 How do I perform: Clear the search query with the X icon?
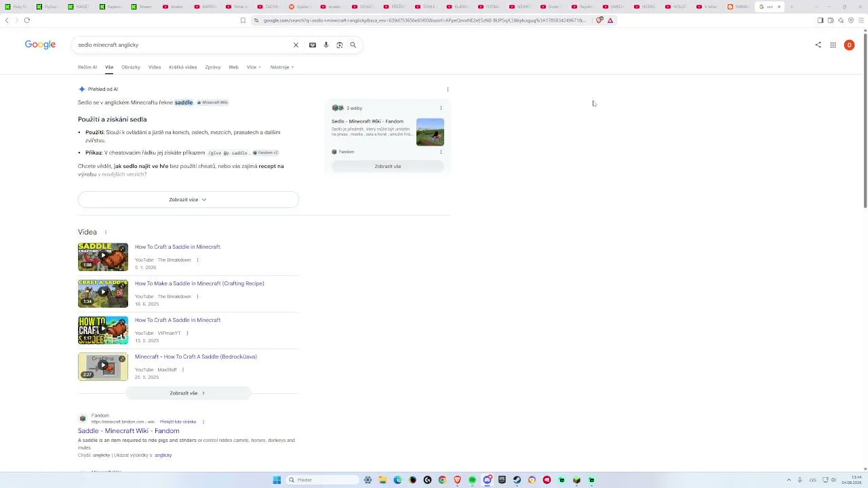296,45
